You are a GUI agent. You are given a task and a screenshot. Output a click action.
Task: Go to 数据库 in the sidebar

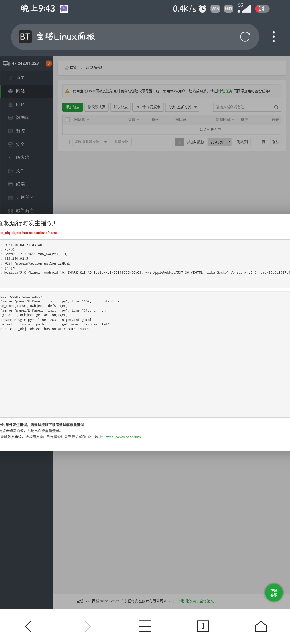[27, 118]
